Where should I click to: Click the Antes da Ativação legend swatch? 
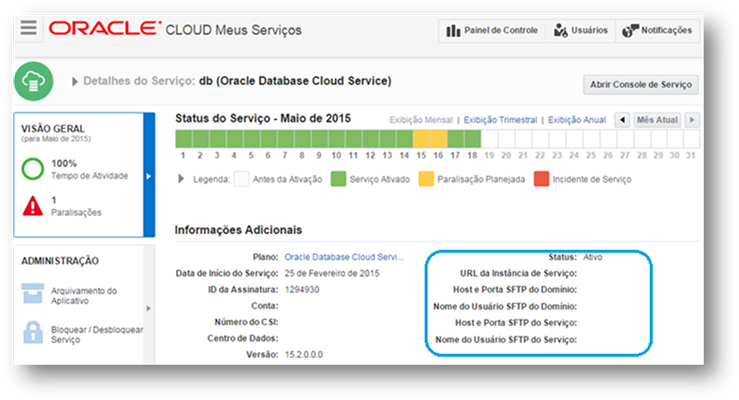coord(241,179)
